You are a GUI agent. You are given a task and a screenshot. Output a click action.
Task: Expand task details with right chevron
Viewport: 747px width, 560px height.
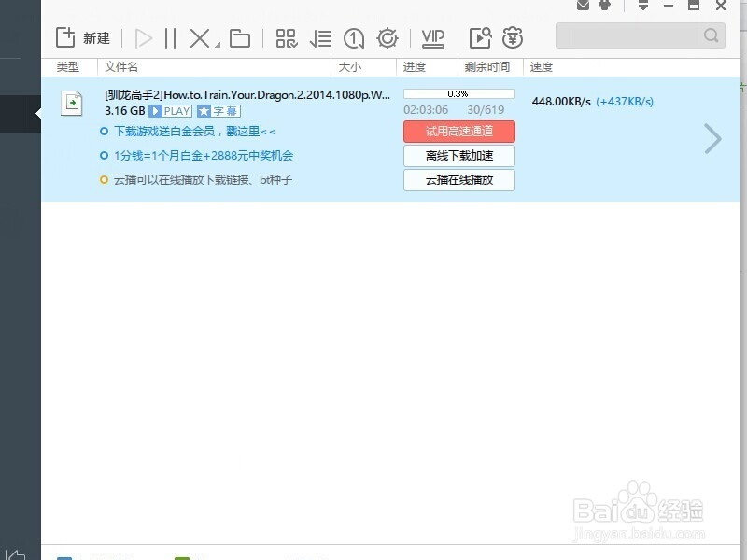pos(712,139)
